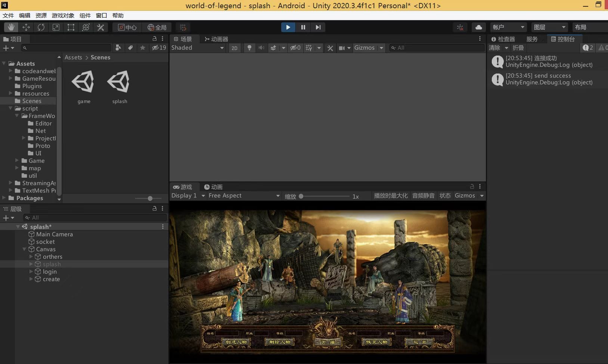Expand the codeandweb folder
Image resolution: width=608 pixels, height=364 pixels.
10,71
